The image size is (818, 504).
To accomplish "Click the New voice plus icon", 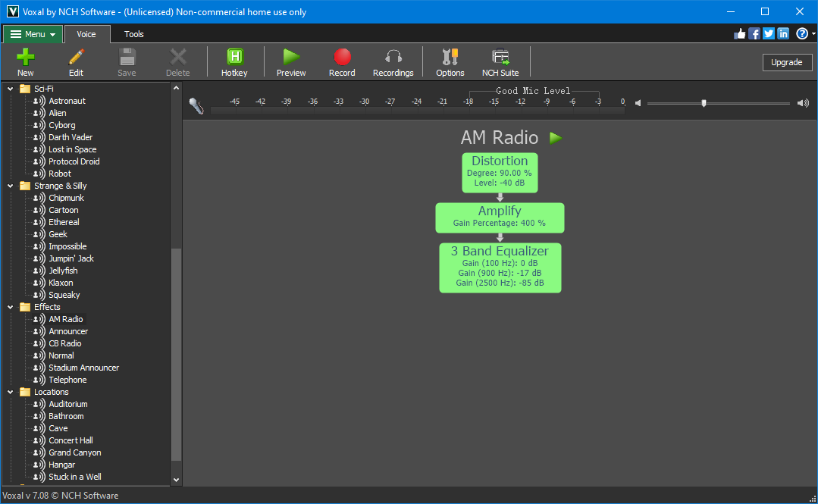I will pyautogui.click(x=25, y=57).
